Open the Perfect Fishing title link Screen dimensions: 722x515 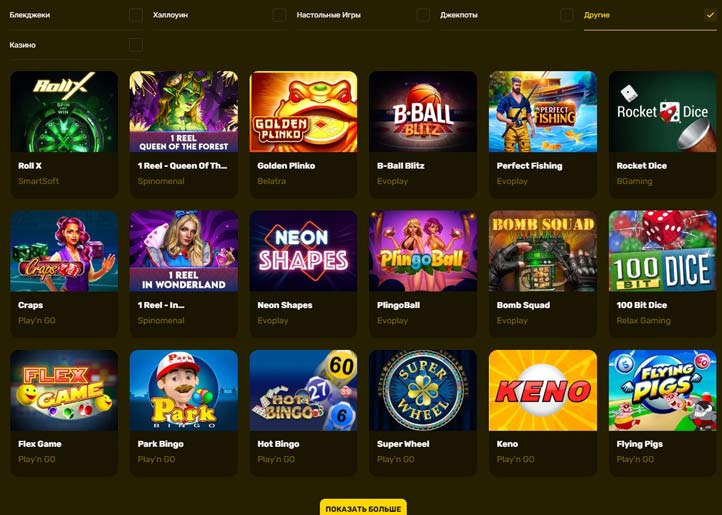[529, 166]
